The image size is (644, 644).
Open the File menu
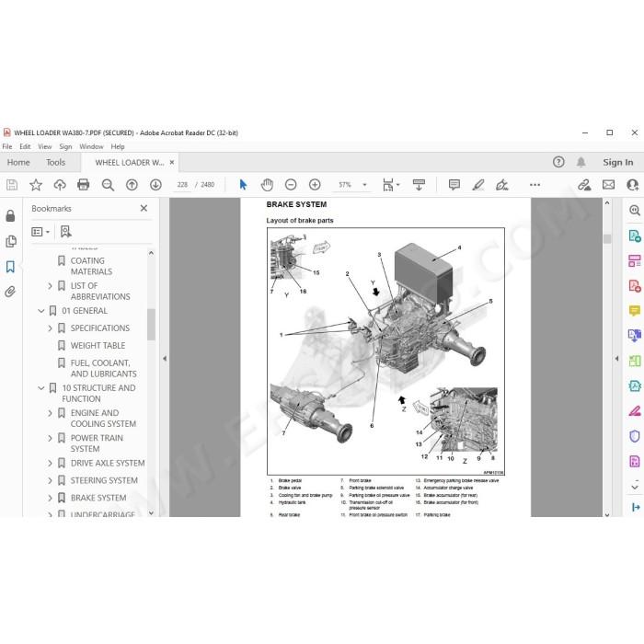coord(7,146)
